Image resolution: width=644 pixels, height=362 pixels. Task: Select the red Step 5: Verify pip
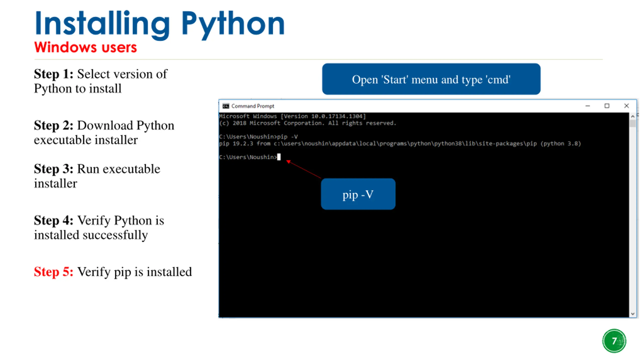pos(113,272)
